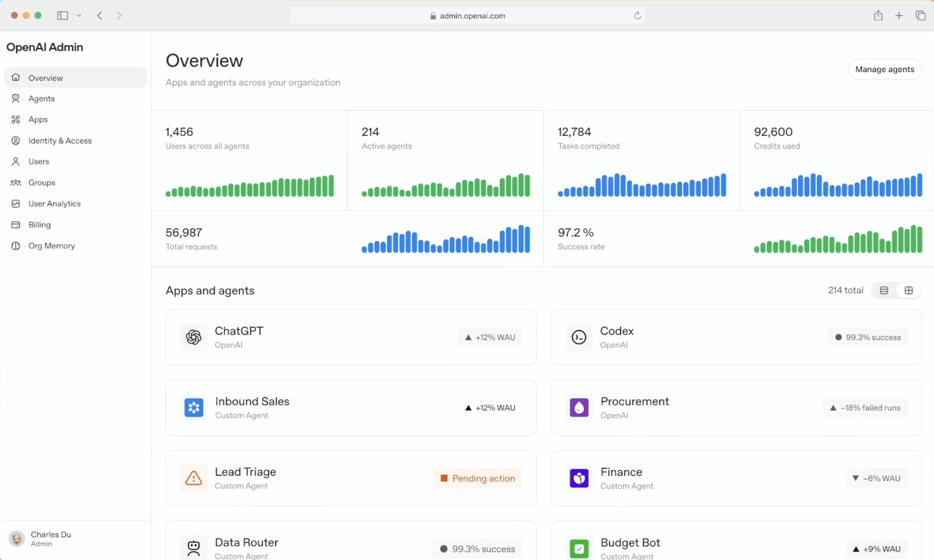
Task: Open the Lead Triage card title
Action: [x=245, y=472]
